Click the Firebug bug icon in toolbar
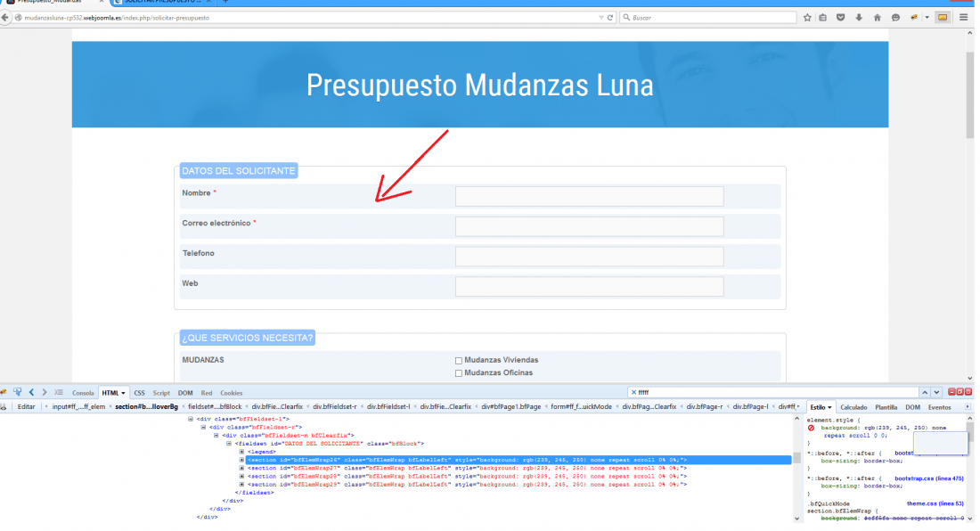The image size is (980, 531). coord(914,18)
